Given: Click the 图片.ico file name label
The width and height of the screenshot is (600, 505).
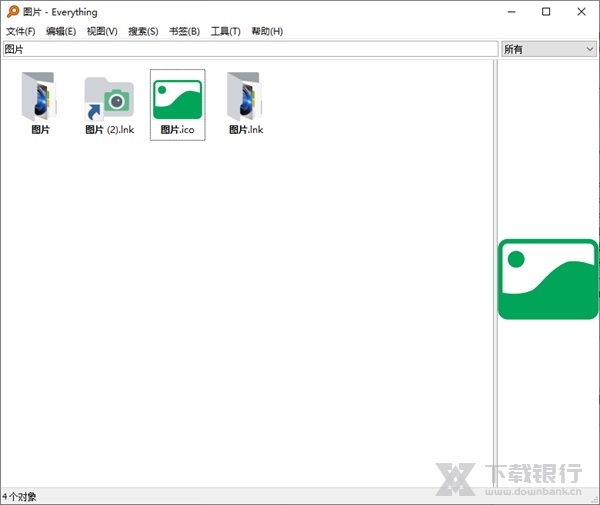Looking at the screenshot, I should point(177,130).
